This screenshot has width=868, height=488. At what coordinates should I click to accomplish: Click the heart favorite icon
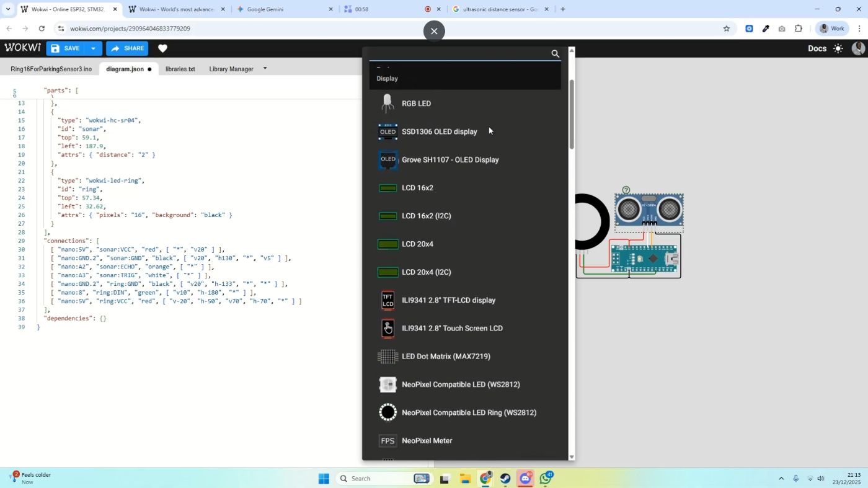click(x=162, y=48)
